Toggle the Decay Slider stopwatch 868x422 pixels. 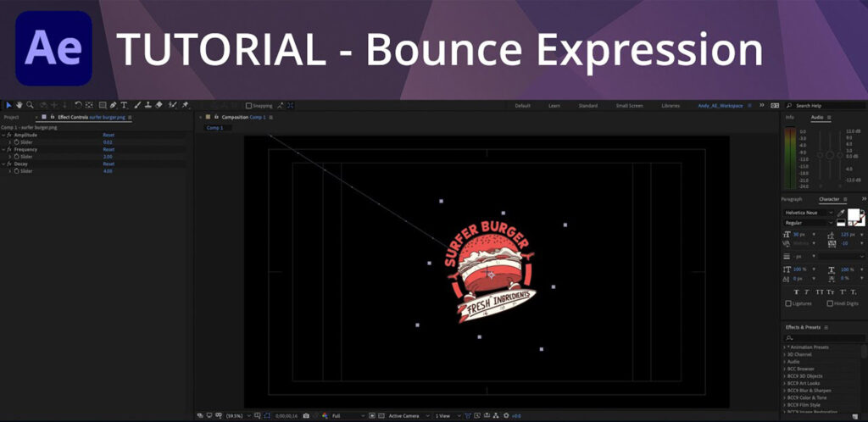point(16,171)
